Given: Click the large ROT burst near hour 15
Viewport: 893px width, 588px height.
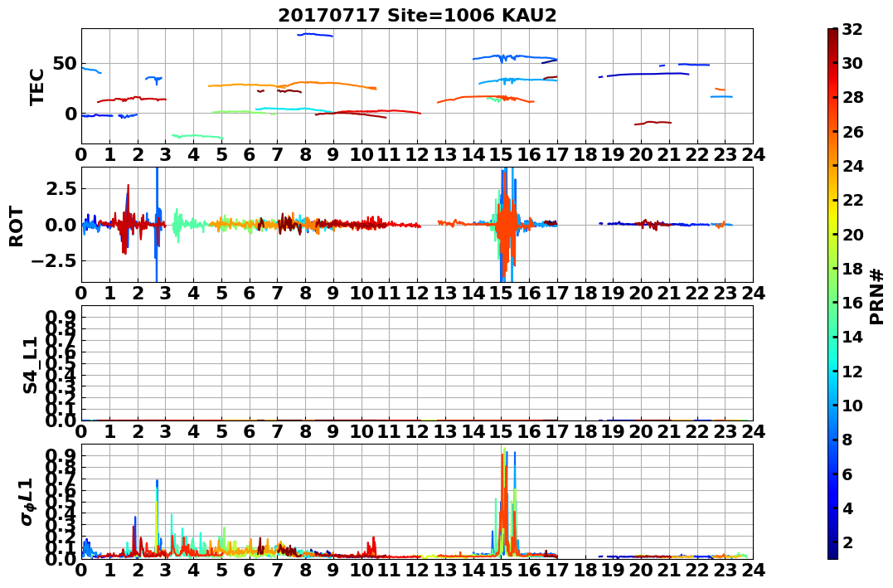Looking at the screenshot, I should (x=506, y=225).
